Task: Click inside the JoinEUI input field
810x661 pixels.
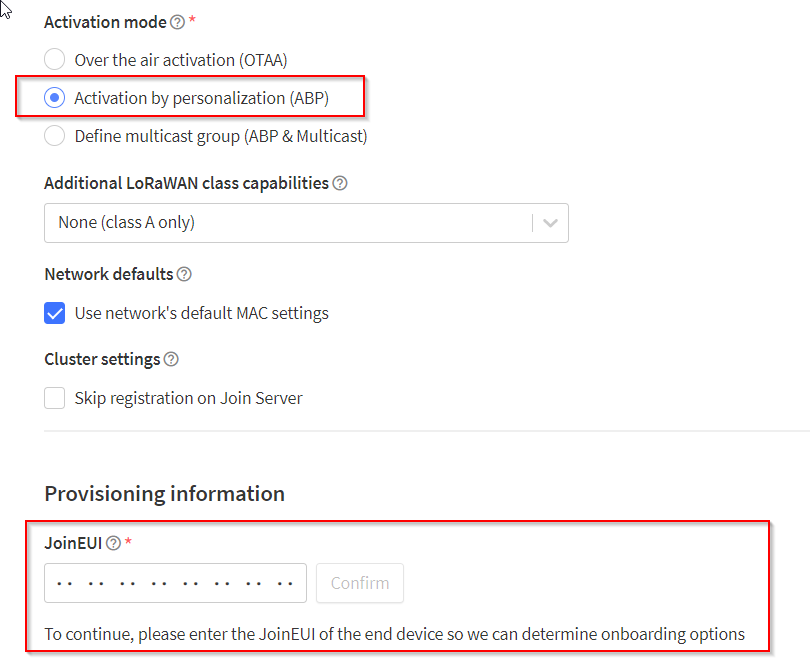Action: click(x=175, y=582)
